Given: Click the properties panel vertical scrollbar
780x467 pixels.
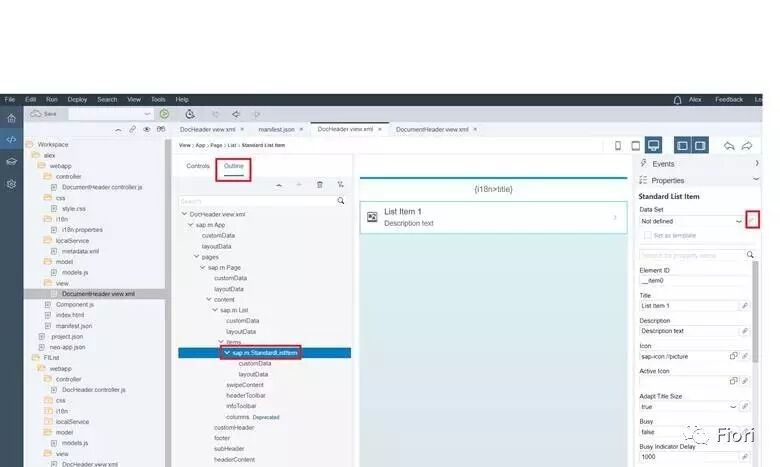Looking at the screenshot, I should (755, 312).
